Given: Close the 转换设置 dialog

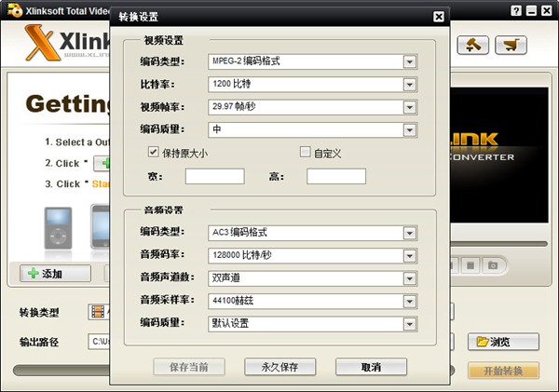Looking at the screenshot, I should 439,17.
